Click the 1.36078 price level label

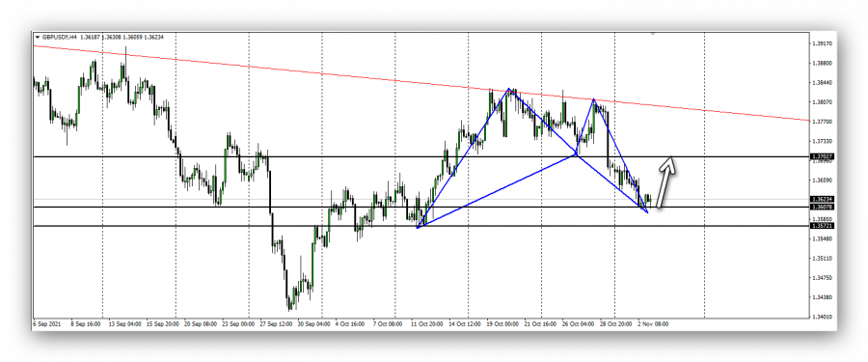822,207
